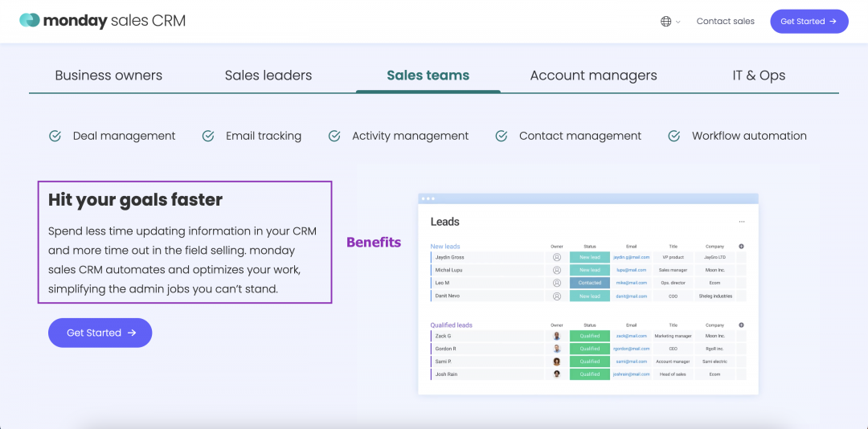Click the Qualified status for Josh Rain
The image size is (868, 429).
(590, 374)
